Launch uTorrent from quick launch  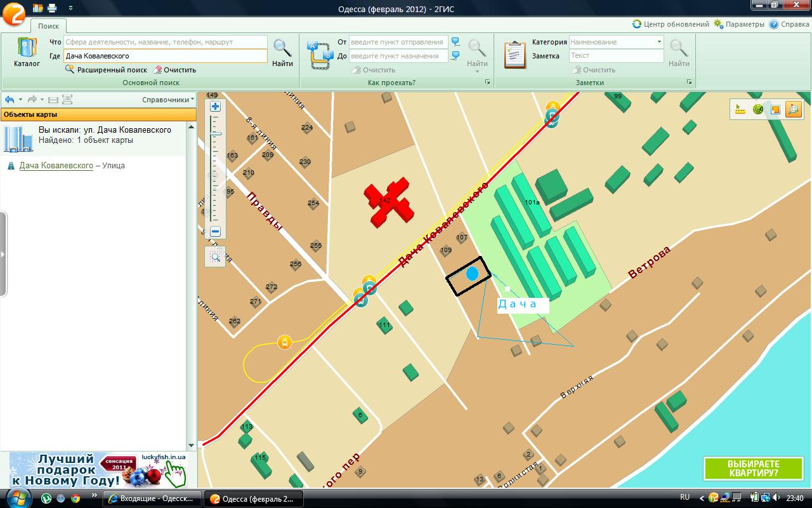[46, 498]
